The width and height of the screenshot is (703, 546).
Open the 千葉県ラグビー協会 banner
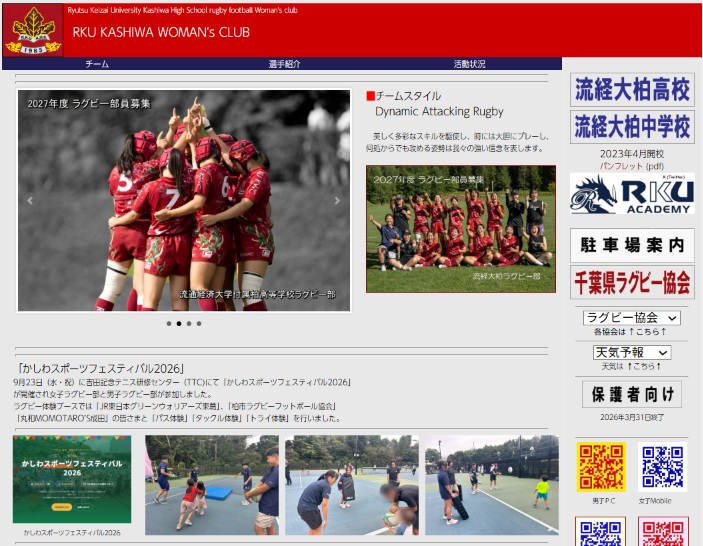pyautogui.click(x=632, y=282)
